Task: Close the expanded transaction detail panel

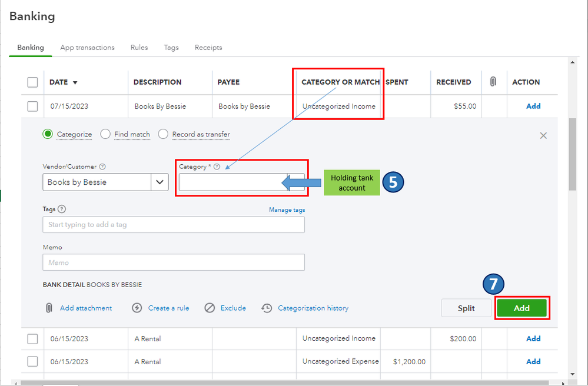Action: tap(543, 135)
